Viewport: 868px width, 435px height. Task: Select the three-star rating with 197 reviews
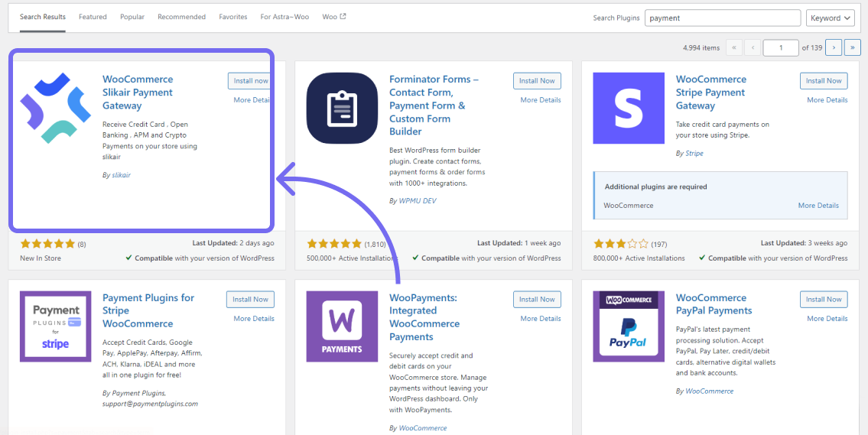[x=621, y=244]
